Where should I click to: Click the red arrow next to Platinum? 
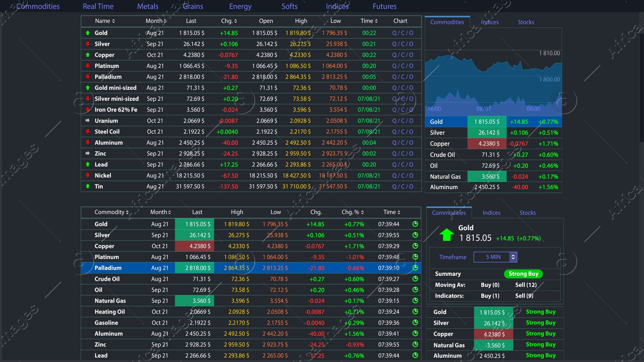[88, 66]
